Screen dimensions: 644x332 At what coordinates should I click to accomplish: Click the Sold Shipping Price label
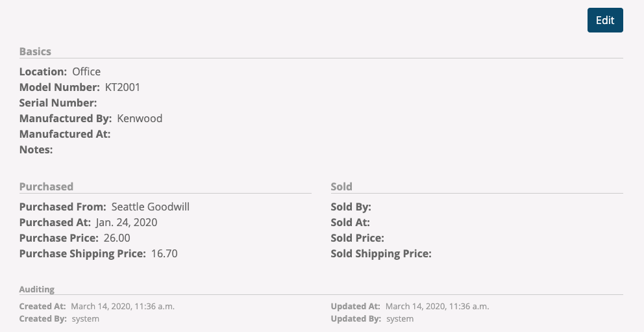[381, 253]
